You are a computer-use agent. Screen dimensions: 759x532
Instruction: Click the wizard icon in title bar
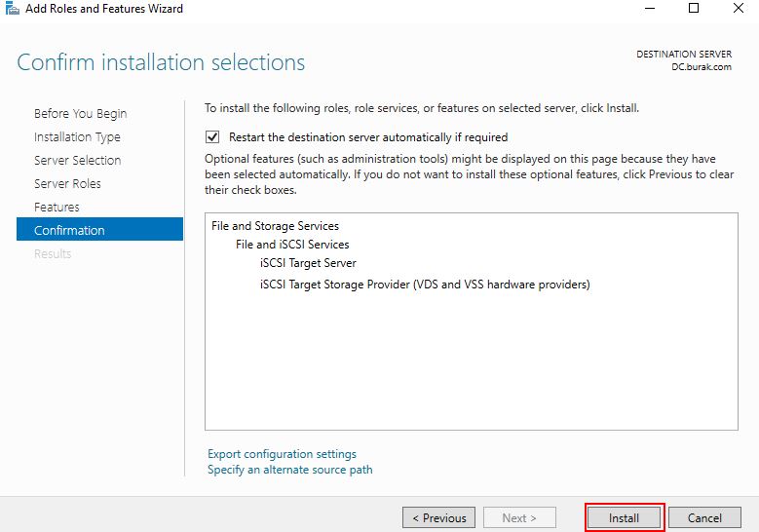(12, 8)
